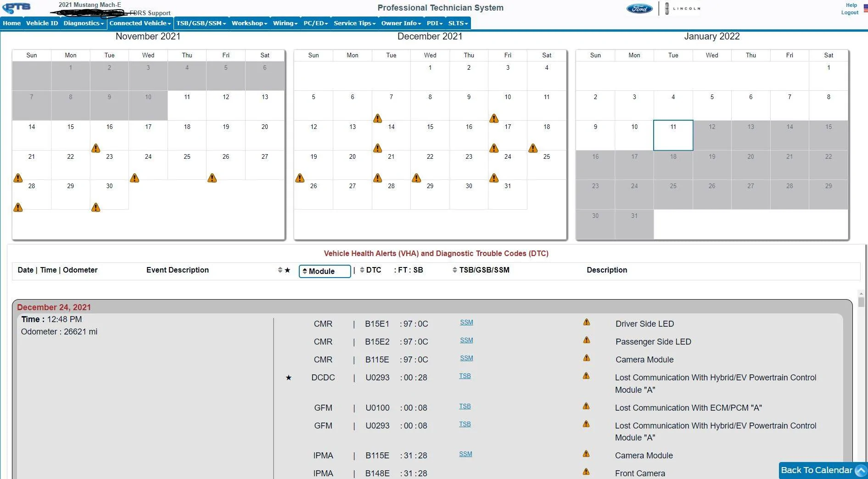Open the Vehicle ID tab
The height and width of the screenshot is (479, 868).
(x=42, y=23)
